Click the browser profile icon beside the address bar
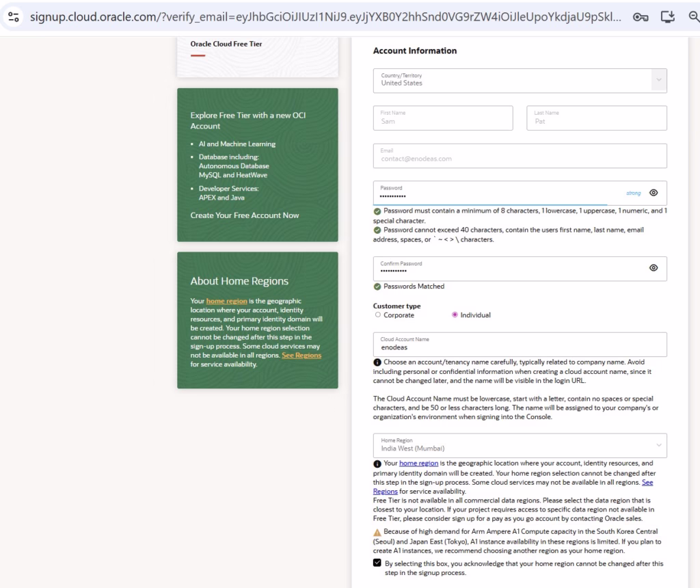 point(14,18)
